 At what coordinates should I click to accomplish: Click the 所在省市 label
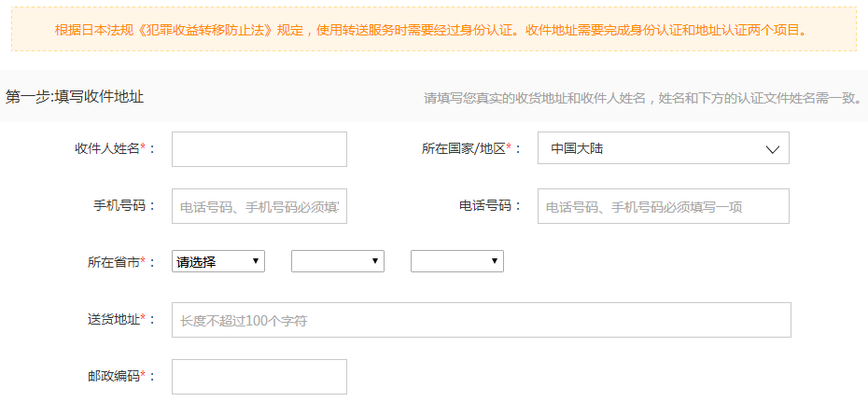click(x=114, y=263)
